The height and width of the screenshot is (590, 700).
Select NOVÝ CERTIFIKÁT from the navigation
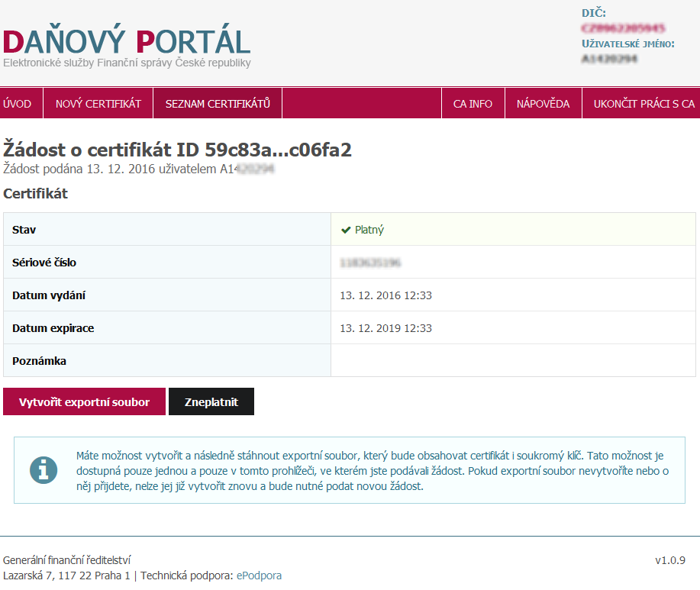pyautogui.click(x=98, y=103)
